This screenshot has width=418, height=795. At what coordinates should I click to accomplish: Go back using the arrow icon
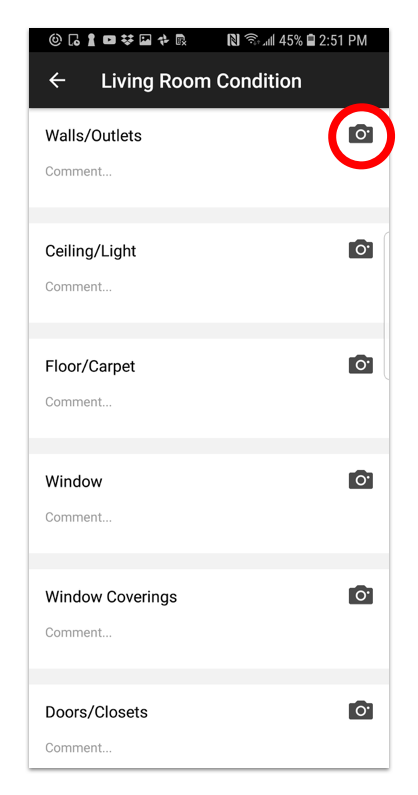[57, 81]
